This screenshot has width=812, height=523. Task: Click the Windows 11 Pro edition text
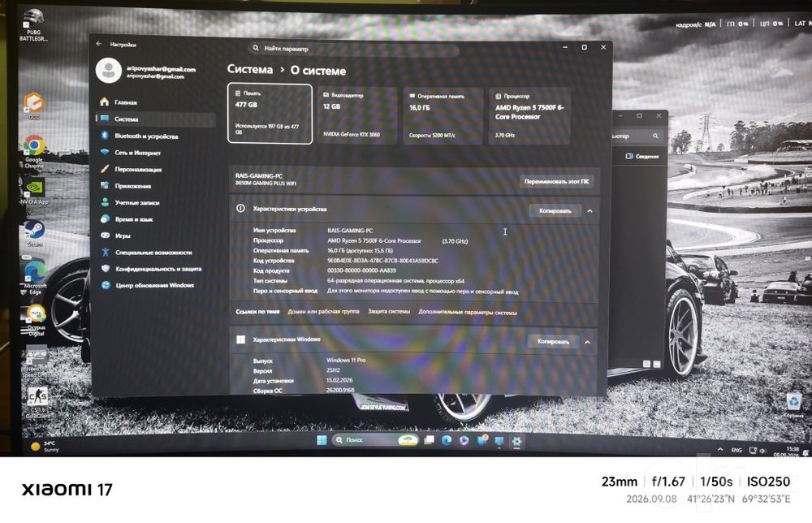tap(346, 360)
